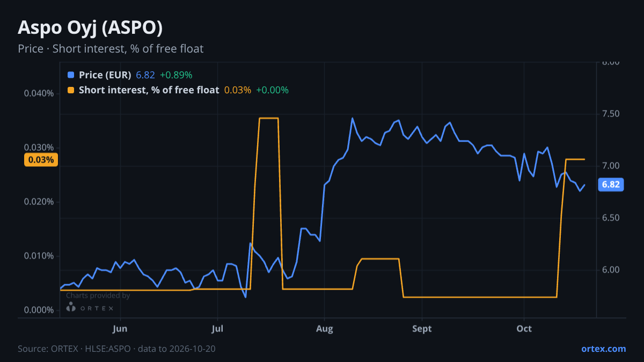Select the Jul x-axis label
Screen dimensions: 644x362
tap(217, 329)
